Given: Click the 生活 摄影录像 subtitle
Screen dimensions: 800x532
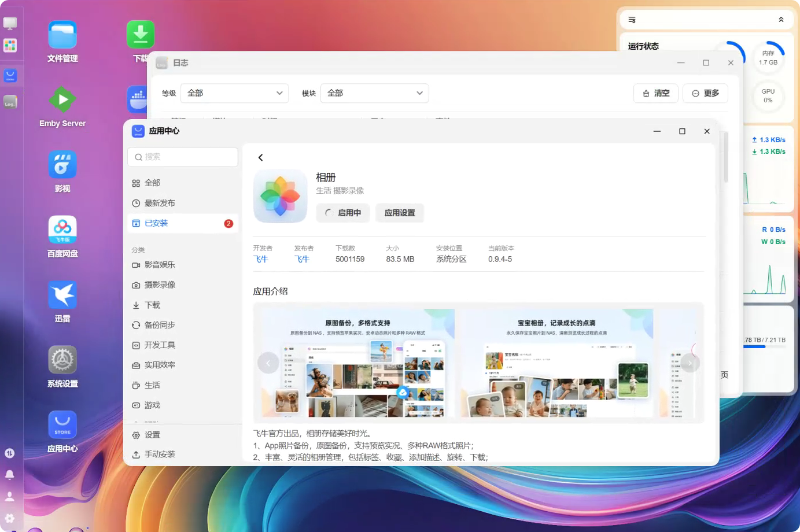Looking at the screenshot, I should click(340, 190).
